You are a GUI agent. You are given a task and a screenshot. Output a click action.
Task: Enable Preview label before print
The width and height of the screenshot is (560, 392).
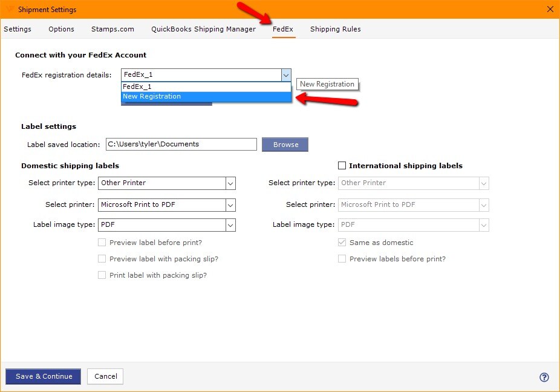[x=102, y=243]
